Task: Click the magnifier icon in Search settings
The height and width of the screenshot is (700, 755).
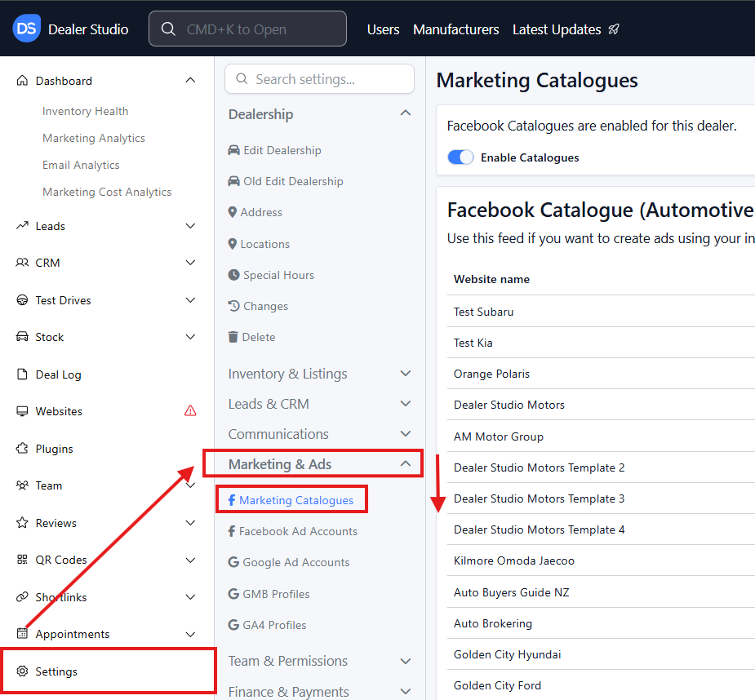Action: pos(242,78)
